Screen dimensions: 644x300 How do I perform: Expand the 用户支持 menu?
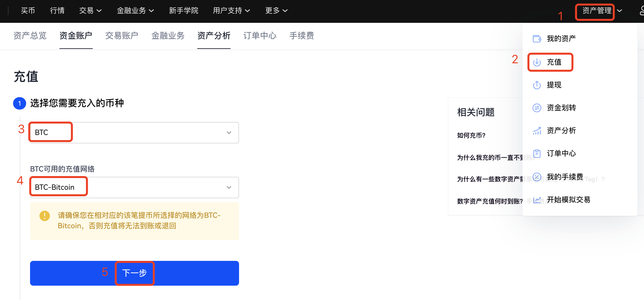[x=232, y=10]
